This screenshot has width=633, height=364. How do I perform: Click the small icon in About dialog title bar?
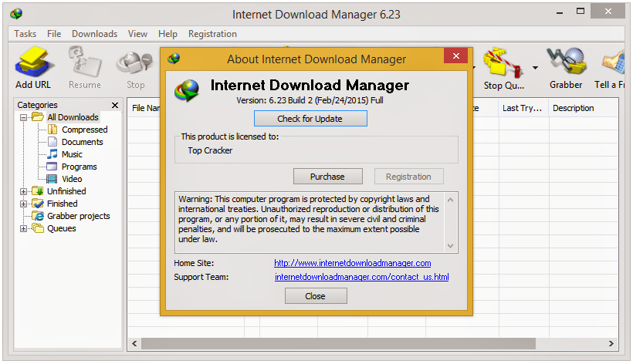click(x=174, y=59)
